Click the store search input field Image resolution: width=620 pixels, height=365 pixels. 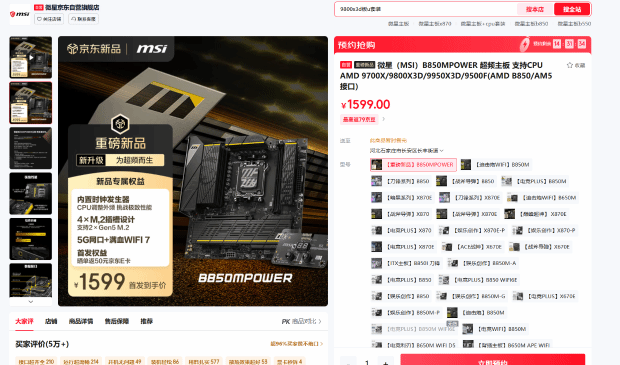point(426,9)
